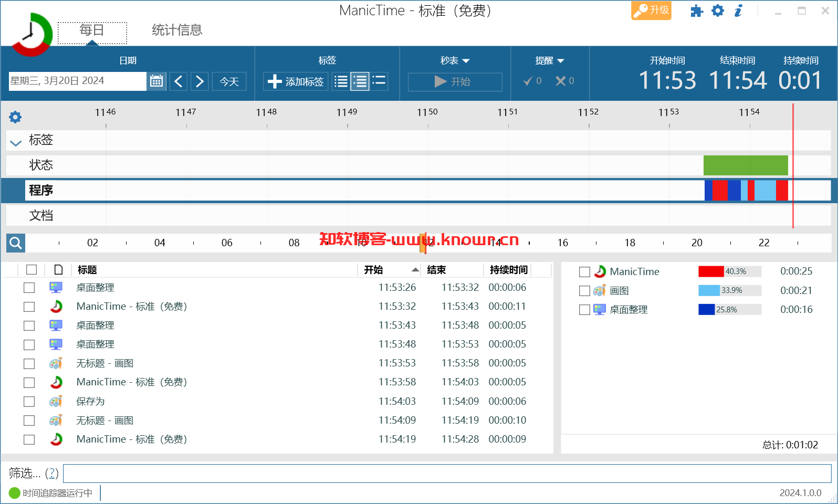
Task: Check the 11:53:32 ManicTime row
Action: [x=29, y=307]
